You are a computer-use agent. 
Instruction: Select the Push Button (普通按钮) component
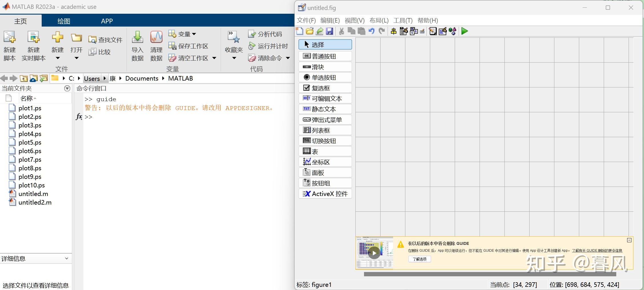click(325, 56)
